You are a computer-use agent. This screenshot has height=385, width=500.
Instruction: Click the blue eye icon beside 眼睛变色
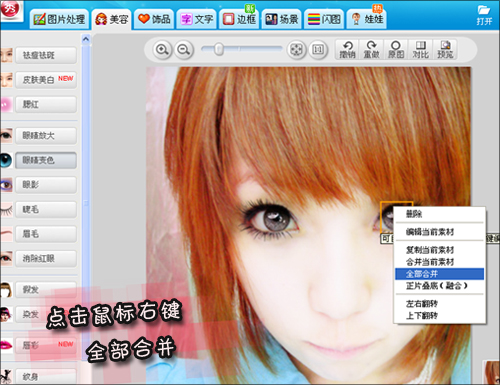point(6,160)
